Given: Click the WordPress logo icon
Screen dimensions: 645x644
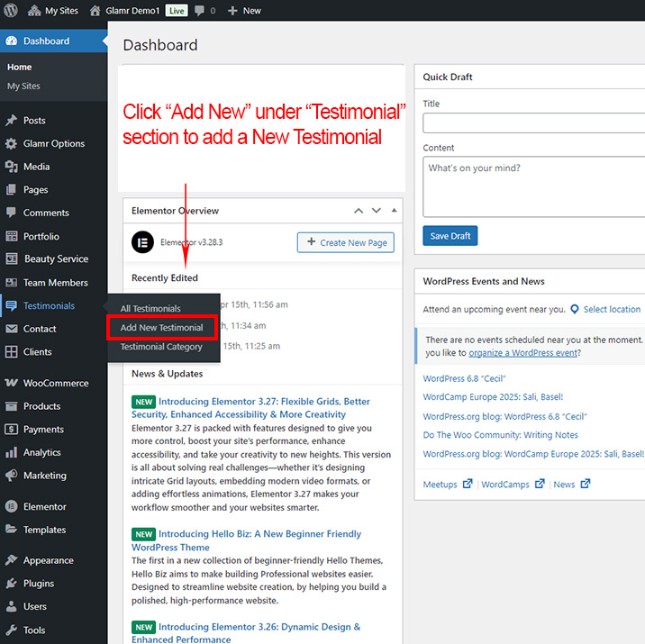Looking at the screenshot, I should [11, 10].
